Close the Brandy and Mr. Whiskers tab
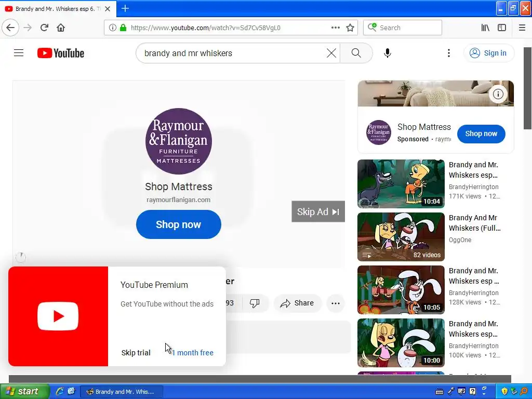 [x=108, y=9]
